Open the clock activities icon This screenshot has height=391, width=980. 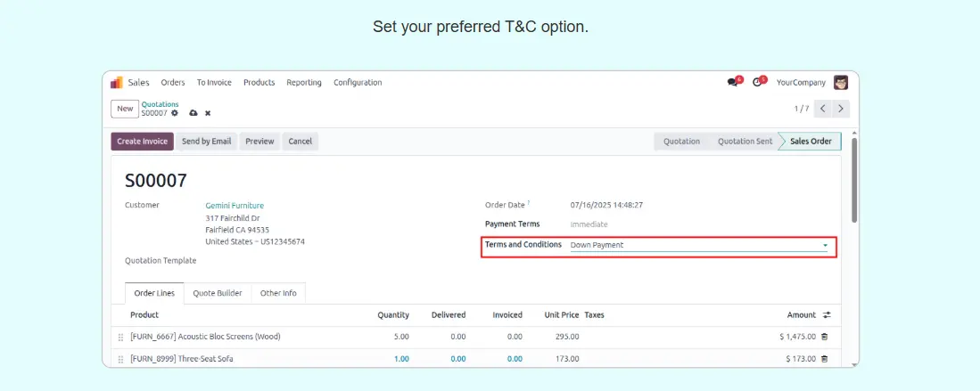click(758, 83)
